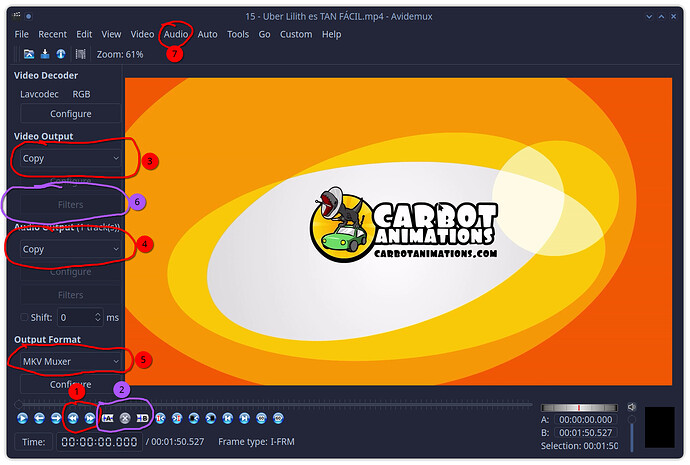Image resolution: width=690 pixels, height=465 pixels.
Task: Open the Edit menu
Action: click(x=84, y=34)
